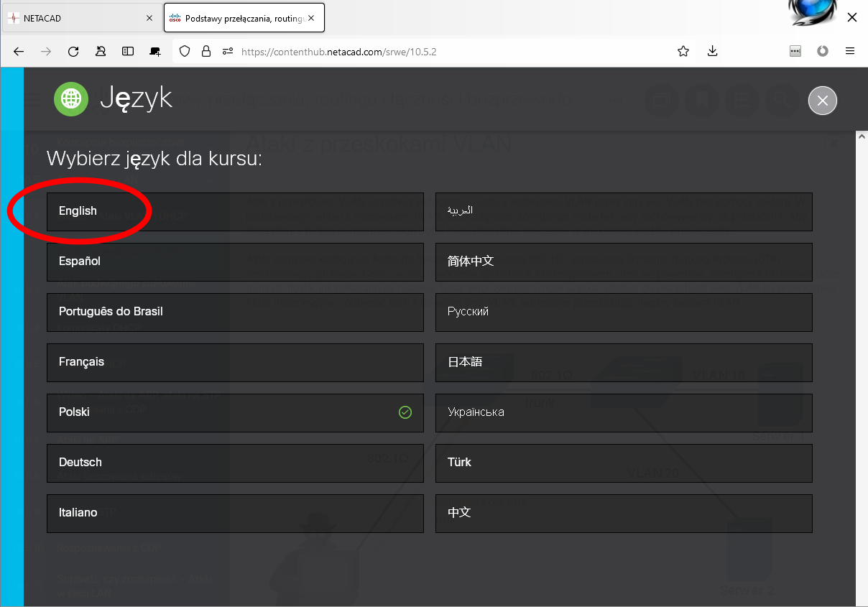Pick Українська from language list

tap(624, 412)
